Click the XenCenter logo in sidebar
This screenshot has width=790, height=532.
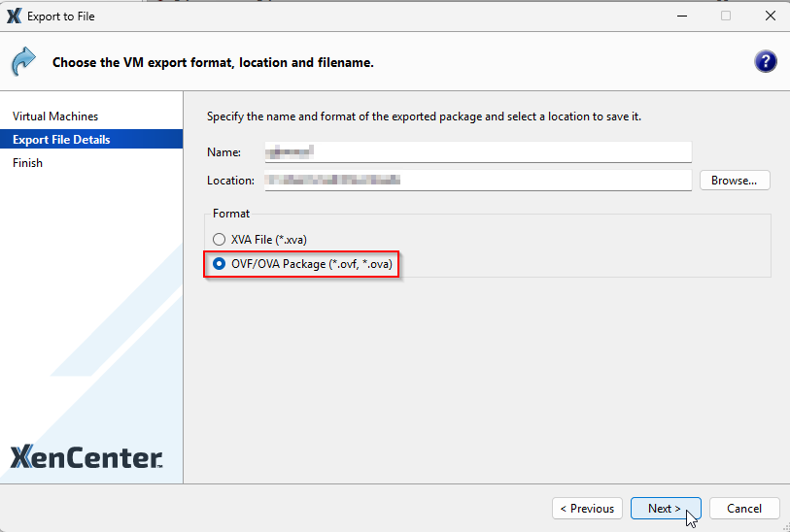(x=86, y=458)
